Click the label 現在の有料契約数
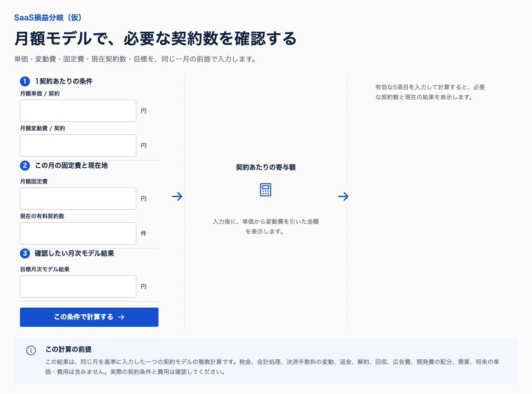 point(42,216)
